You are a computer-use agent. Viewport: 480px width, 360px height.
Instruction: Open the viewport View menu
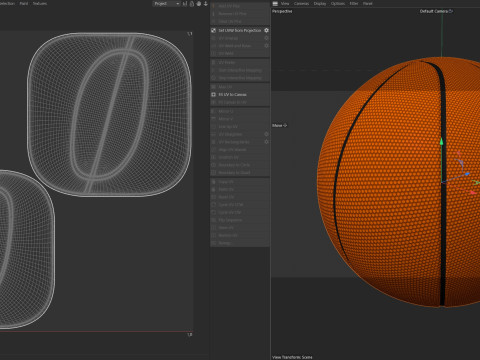pyautogui.click(x=285, y=3)
